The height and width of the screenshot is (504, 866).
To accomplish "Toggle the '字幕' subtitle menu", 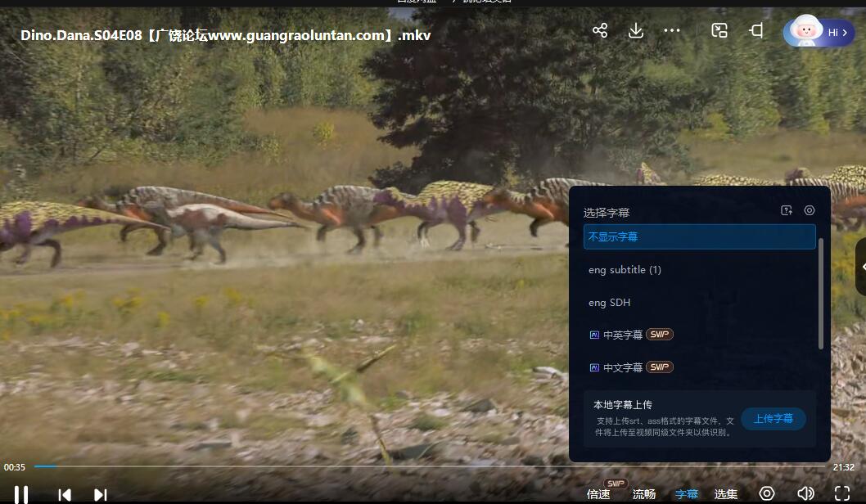I will (687, 494).
